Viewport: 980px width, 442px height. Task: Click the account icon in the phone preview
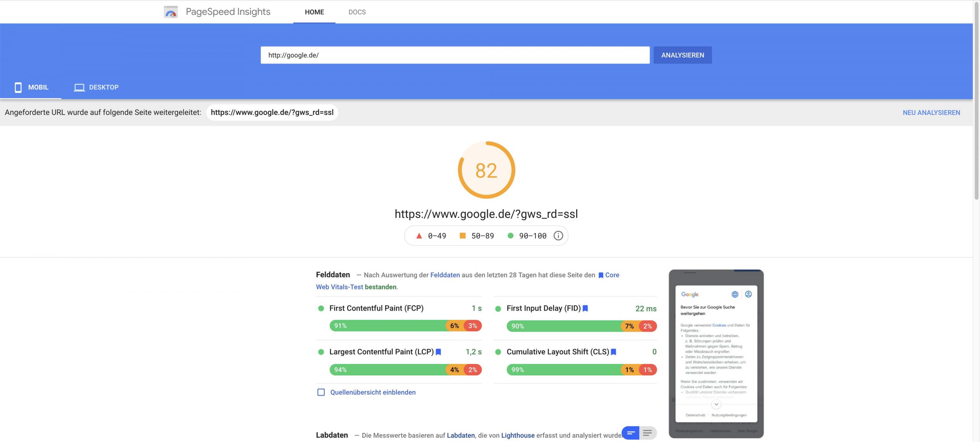point(748,294)
